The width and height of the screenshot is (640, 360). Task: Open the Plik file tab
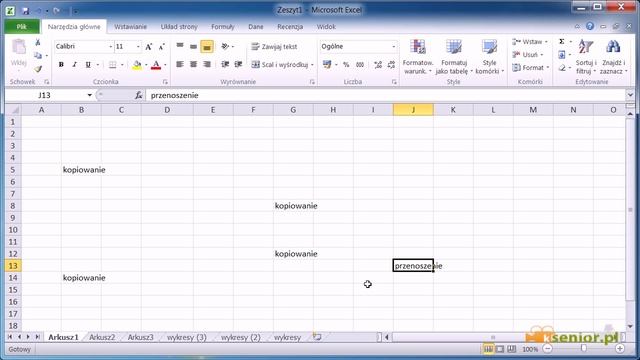click(x=22, y=27)
